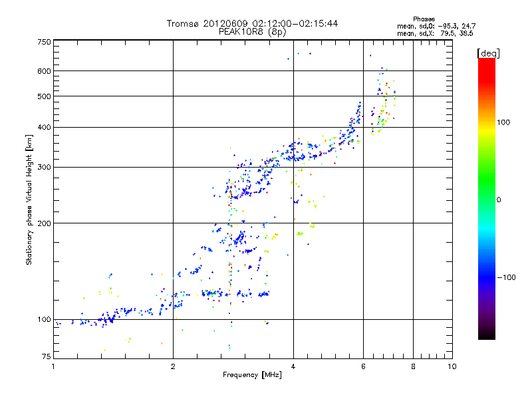Click the y-axis tick label '400'
This screenshot has height=399, width=532.
[44, 128]
